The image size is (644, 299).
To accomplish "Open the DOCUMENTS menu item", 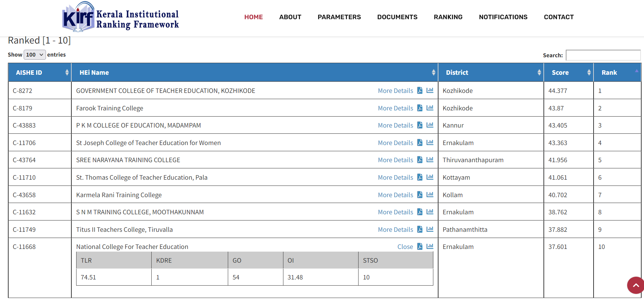I will (397, 17).
